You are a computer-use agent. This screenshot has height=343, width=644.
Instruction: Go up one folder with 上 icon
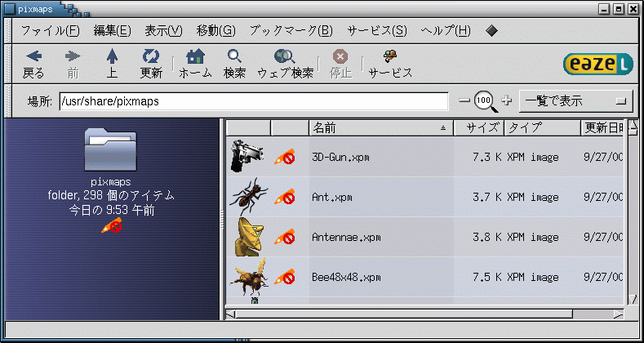coord(112,56)
